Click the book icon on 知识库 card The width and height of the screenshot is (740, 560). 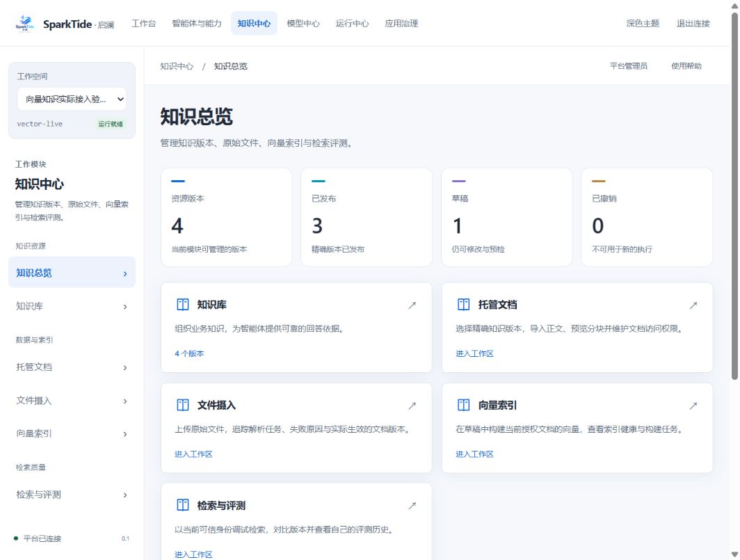tap(183, 305)
